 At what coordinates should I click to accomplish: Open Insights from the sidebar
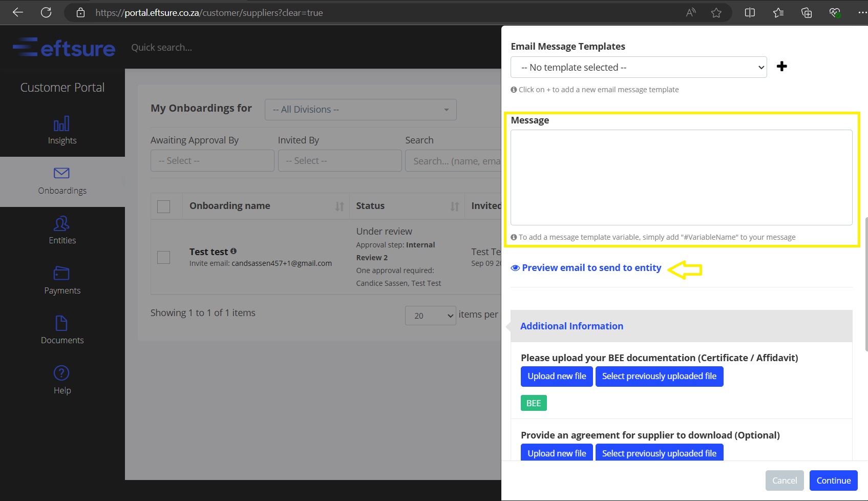point(62,131)
